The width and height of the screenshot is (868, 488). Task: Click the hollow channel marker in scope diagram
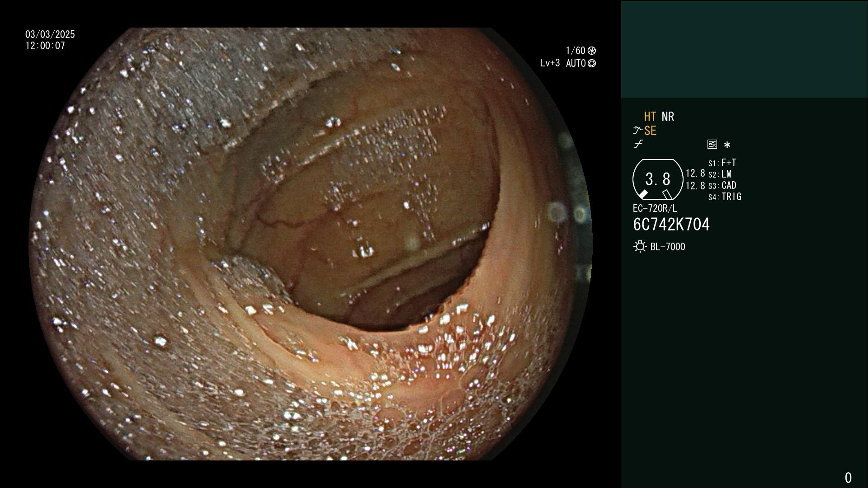tap(667, 194)
